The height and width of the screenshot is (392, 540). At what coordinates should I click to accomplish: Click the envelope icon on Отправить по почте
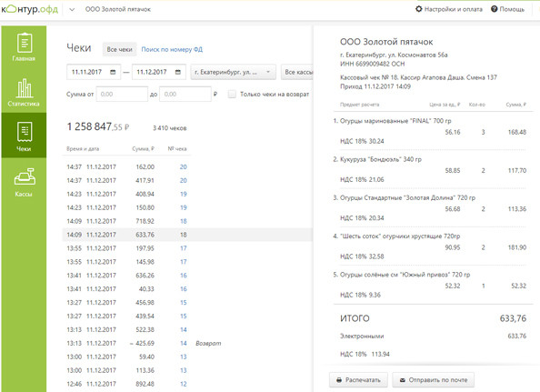click(403, 380)
